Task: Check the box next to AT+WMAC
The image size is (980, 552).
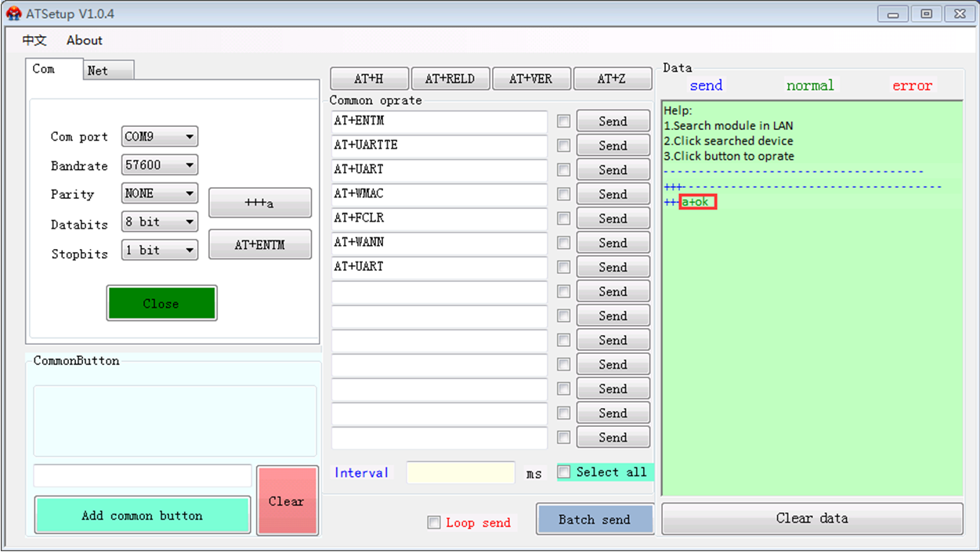Action: [563, 194]
